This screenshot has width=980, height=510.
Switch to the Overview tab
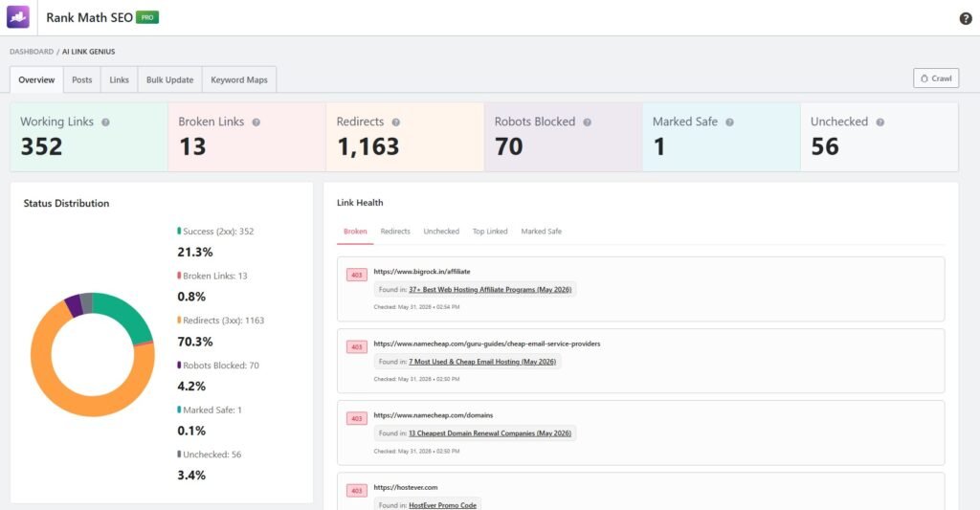[x=36, y=80]
